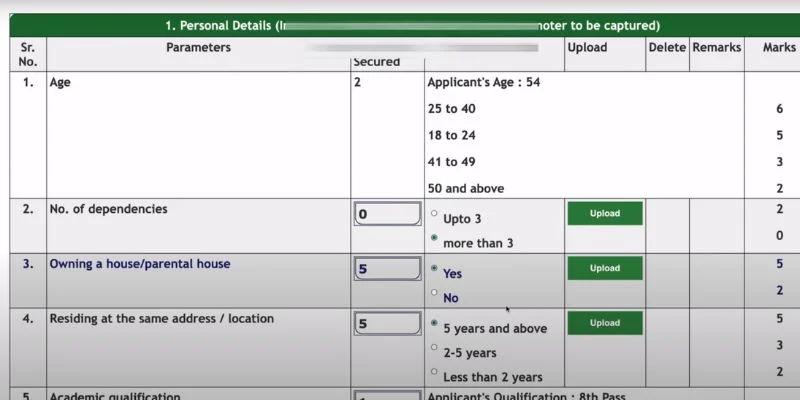Click the dependencies marks secured field
The height and width of the screenshot is (400, 800).
coord(387,214)
